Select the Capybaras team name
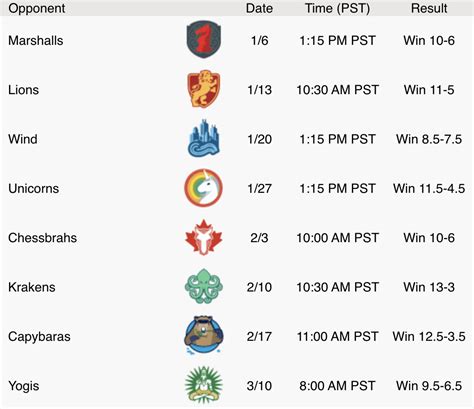Image resolution: width=474 pixels, height=409 pixels. (39, 337)
